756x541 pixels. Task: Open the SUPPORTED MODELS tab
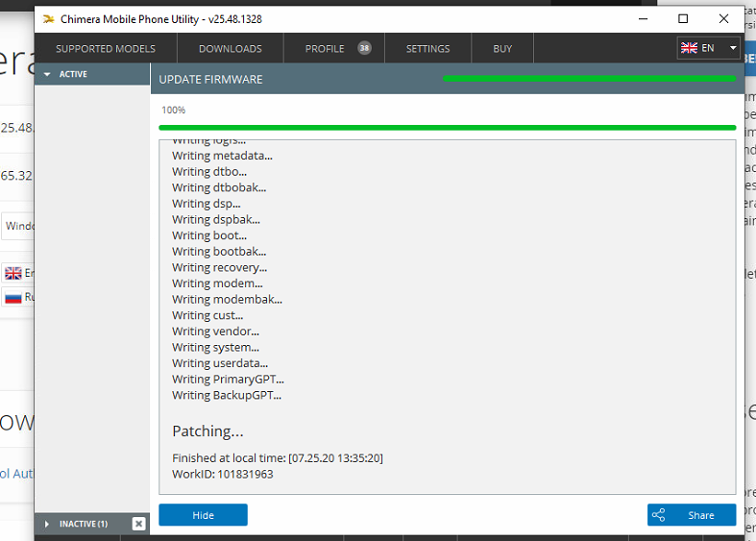(x=106, y=49)
